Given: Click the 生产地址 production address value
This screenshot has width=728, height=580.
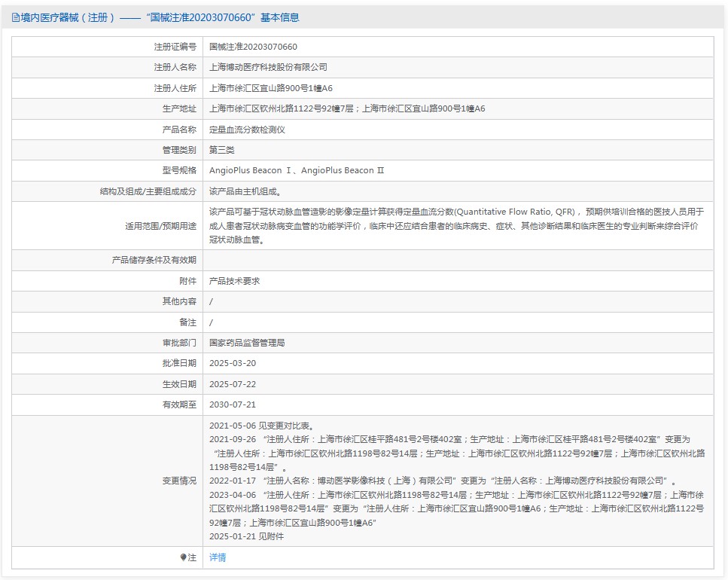Looking at the screenshot, I should (347, 108).
